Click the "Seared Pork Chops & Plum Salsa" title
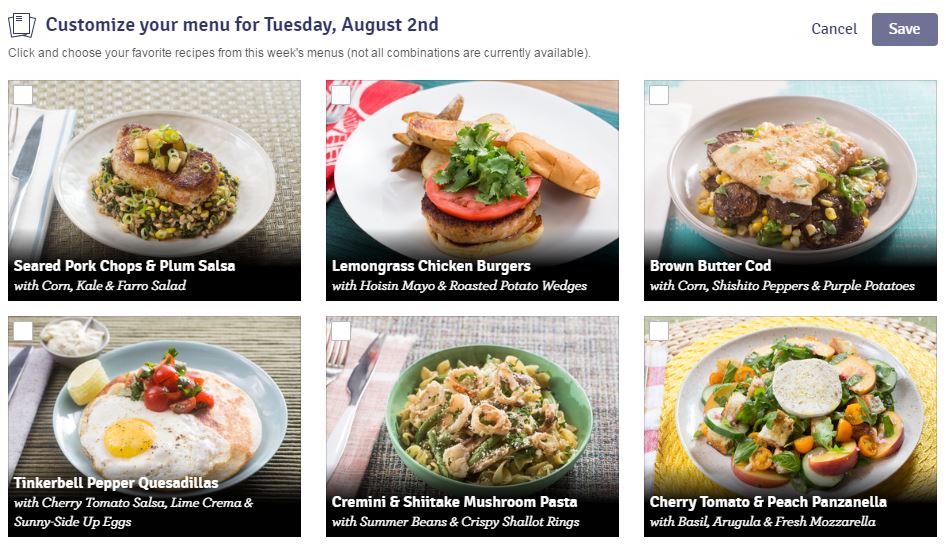 pos(125,266)
